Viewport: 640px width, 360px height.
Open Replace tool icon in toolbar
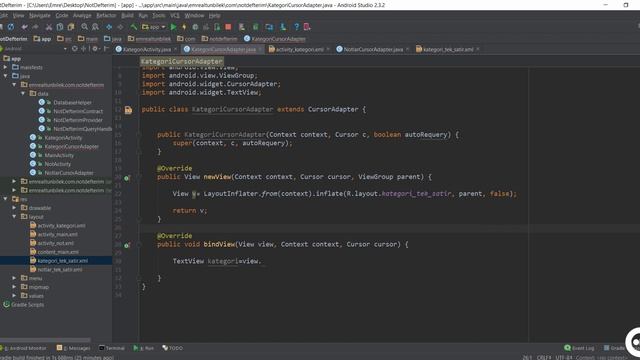click(96, 27)
